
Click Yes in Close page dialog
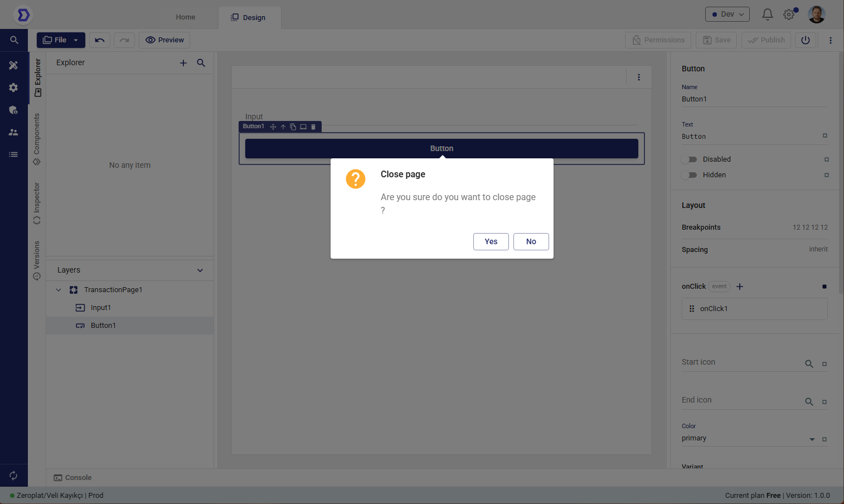tap(491, 241)
